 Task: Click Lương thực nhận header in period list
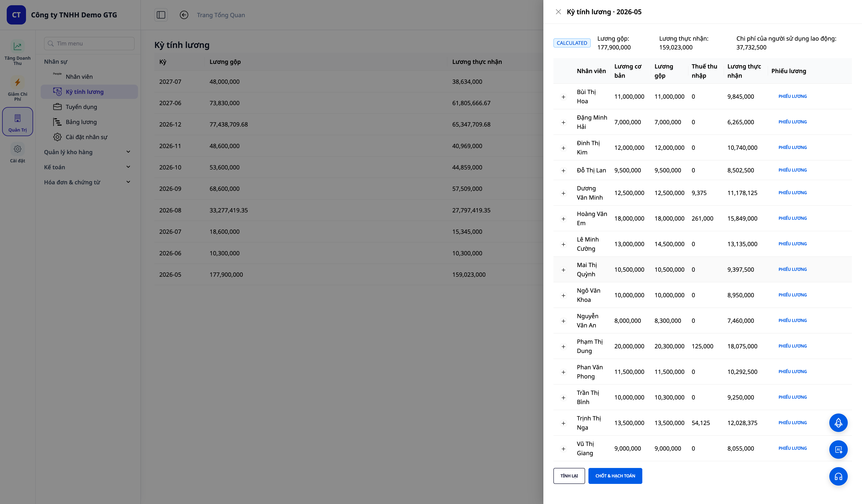[x=477, y=62]
